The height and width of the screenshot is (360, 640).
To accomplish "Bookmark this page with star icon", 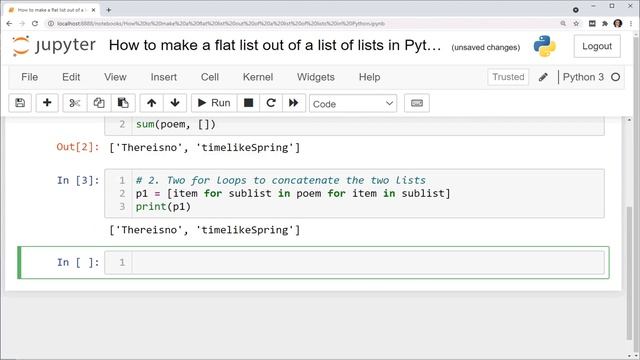I will coord(576,24).
